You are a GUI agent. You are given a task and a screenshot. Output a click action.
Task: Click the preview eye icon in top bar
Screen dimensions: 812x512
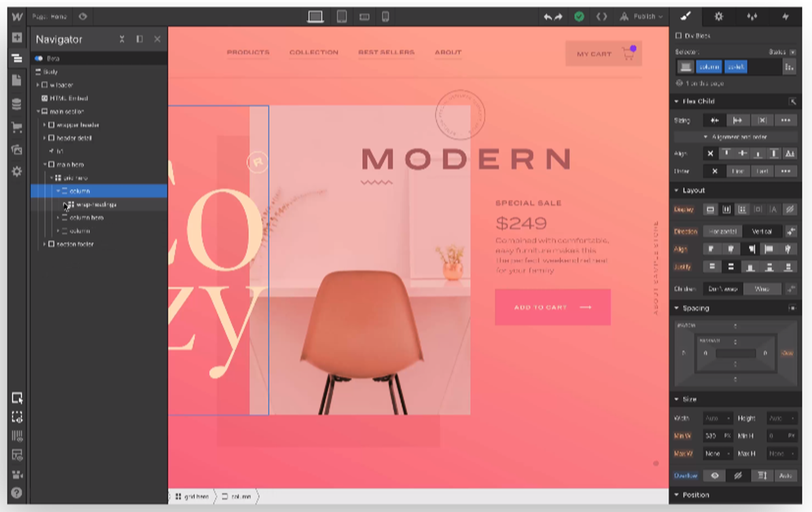click(82, 16)
